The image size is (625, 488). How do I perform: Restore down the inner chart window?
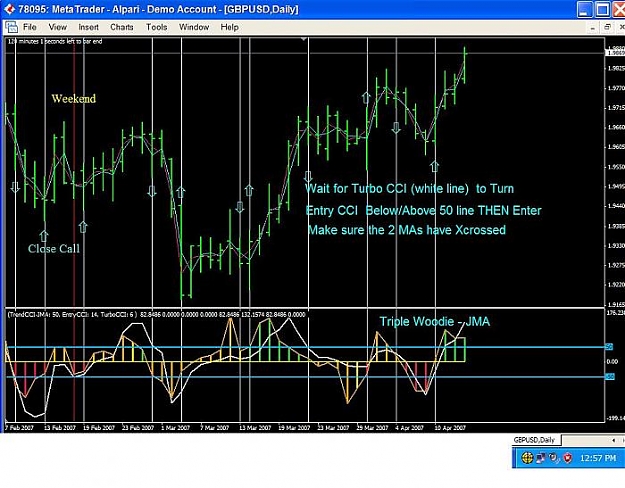click(x=607, y=28)
